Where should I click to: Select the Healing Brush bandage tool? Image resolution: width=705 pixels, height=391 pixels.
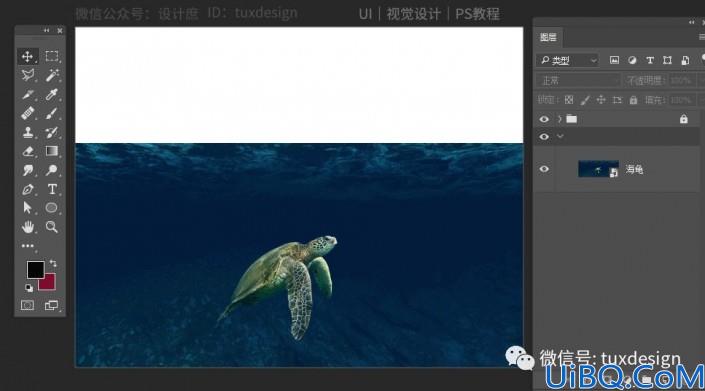(27, 113)
